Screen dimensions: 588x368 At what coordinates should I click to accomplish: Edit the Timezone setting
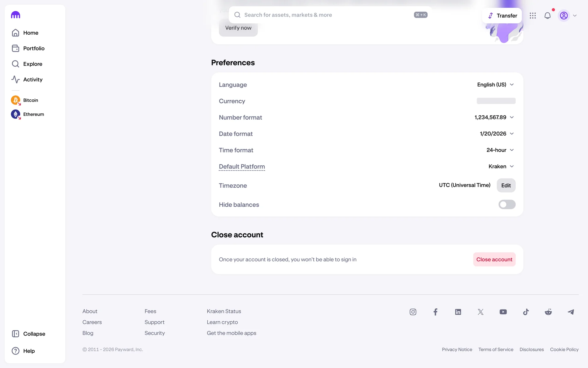pos(506,186)
